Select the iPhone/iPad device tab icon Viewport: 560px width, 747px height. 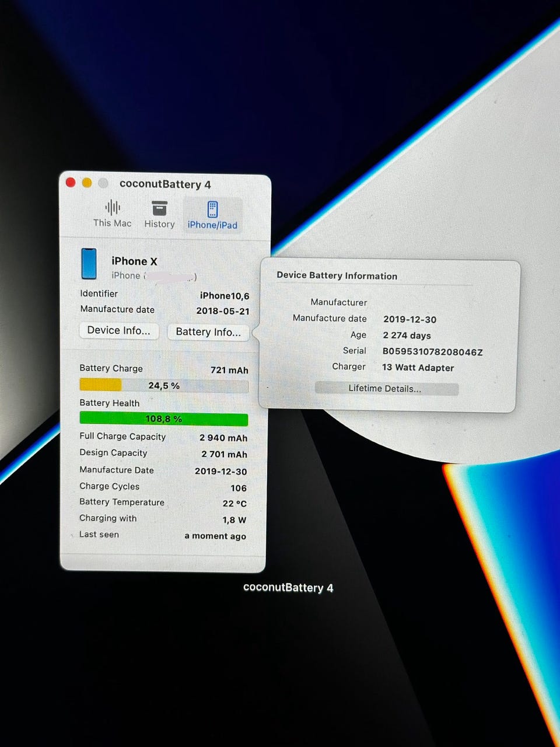click(212, 209)
